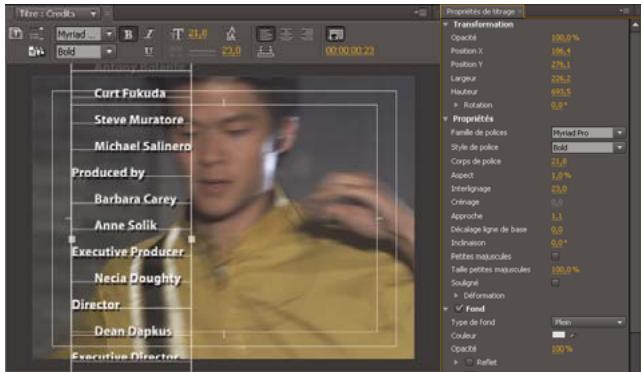Pick the fill color with the eyedropper
The image size is (642, 373).
[572, 335]
